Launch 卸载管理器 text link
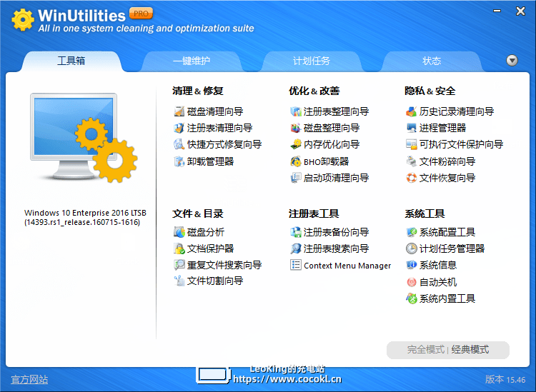The height and width of the screenshot is (392, 536). (x=211, y=161)
